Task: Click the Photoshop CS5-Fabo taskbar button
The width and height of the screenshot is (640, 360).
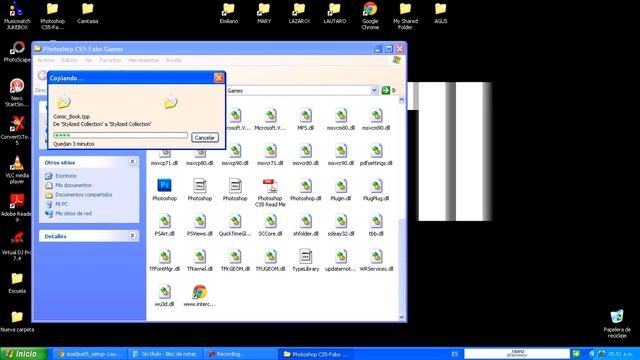Action: 316,354
